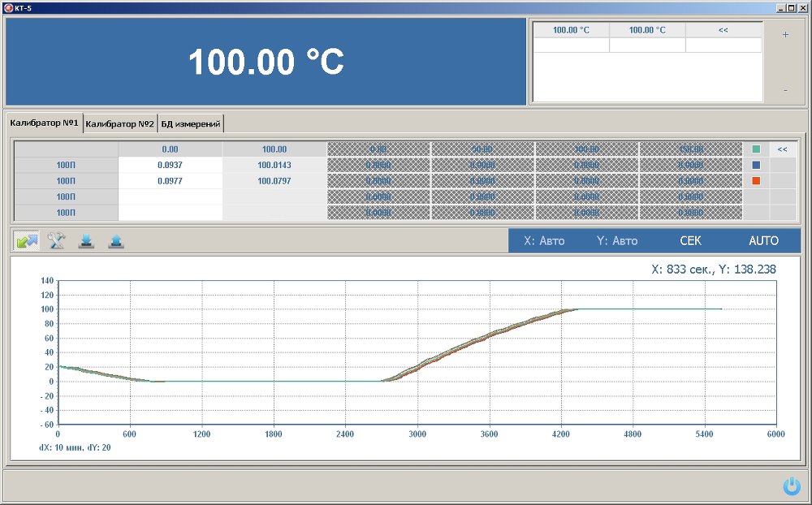Click the upload arrow icon in toolbar
Viewport: 812px width, 505px height.
(x=116, y=241)
